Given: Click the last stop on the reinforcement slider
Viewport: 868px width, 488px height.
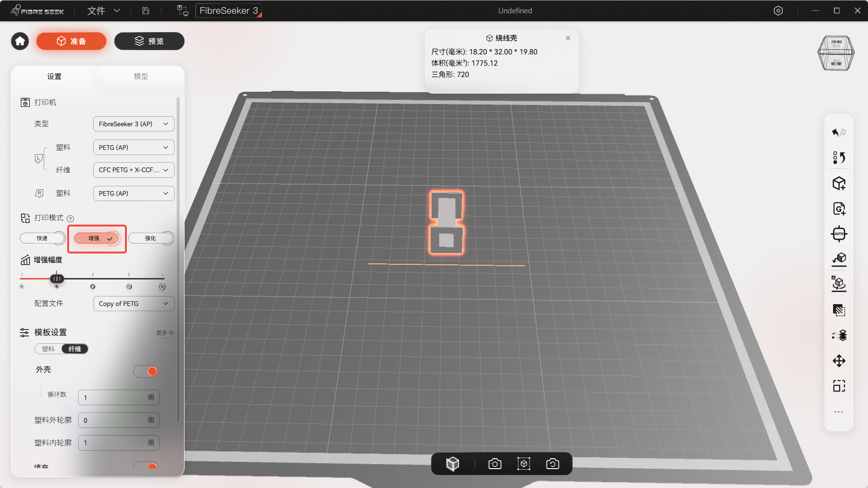Looking at the screenshot, I should point(162,287).
